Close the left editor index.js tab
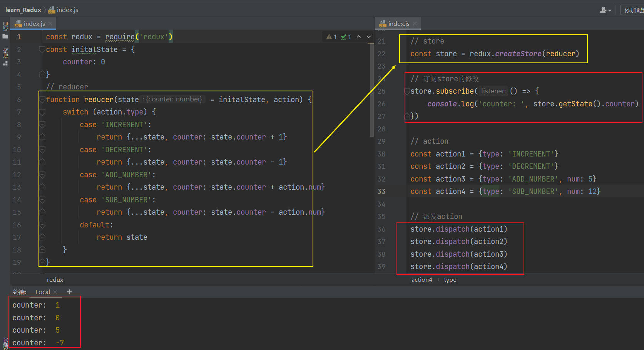This screenshot has height=350, width=644. click(50, 24)
